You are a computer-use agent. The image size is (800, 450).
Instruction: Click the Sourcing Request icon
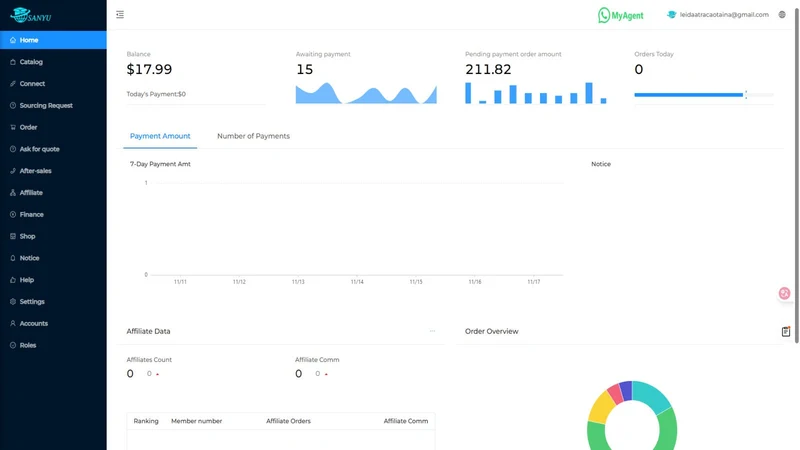click(13, 106)
